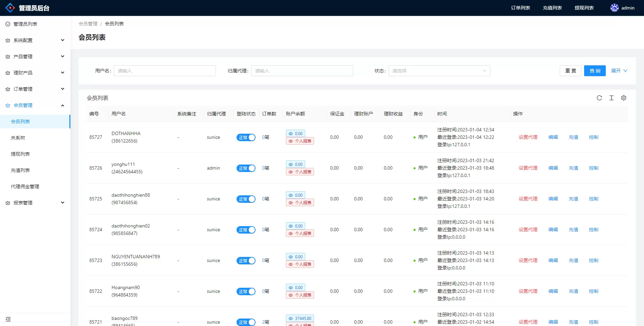Screen dimensions: 644x326
Task: Expand the 报表管理 sidebar menu
Action: coord(35,203)
